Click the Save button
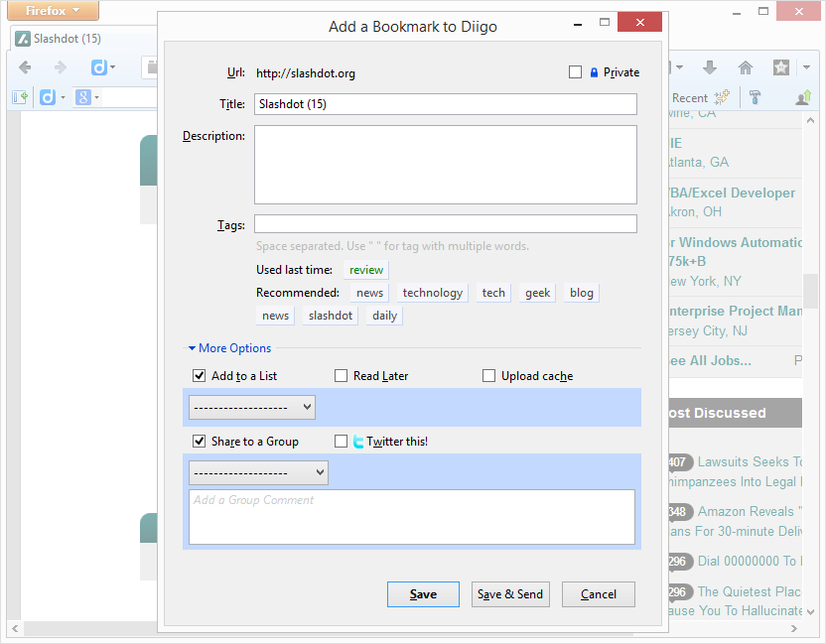826x644 pixels. [423, 594]
